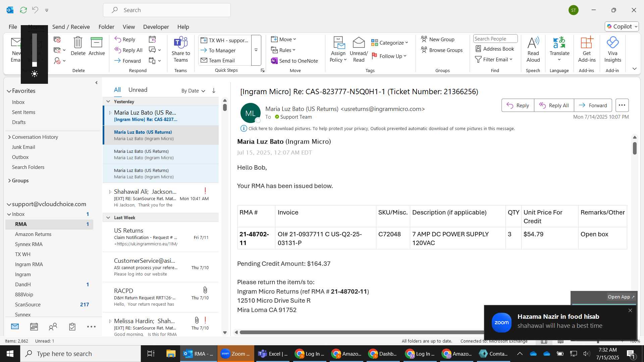This screenshot has height=362, width=644.
Task: Expand Conversation History folder
Action: [x=9, y=137]
